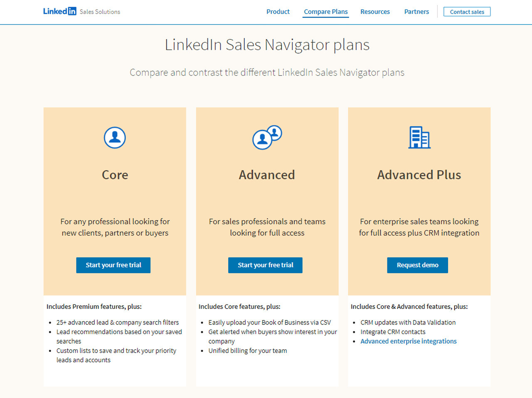Screen dimensions: 532x398
Task: Select the Core plan heading
Action: click(115, 175)
